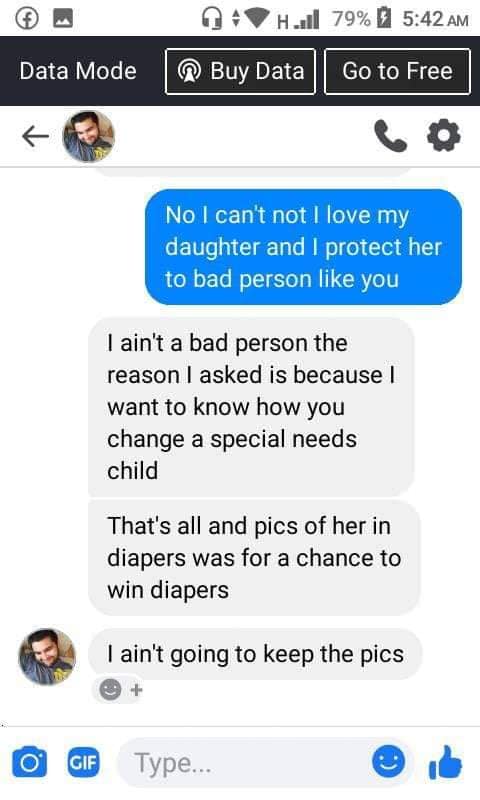Open the camera to take a photo
The image size is (480, 800).
[30, 762]
